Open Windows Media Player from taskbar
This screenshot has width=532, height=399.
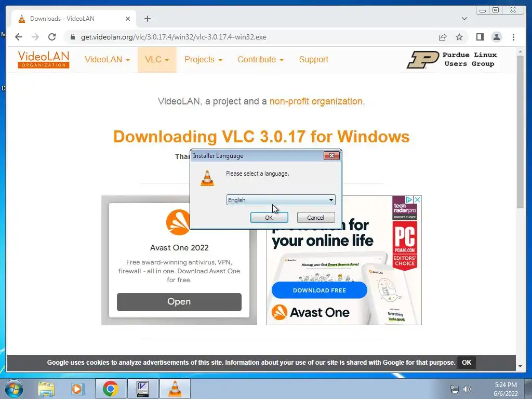tap(77, 389)
